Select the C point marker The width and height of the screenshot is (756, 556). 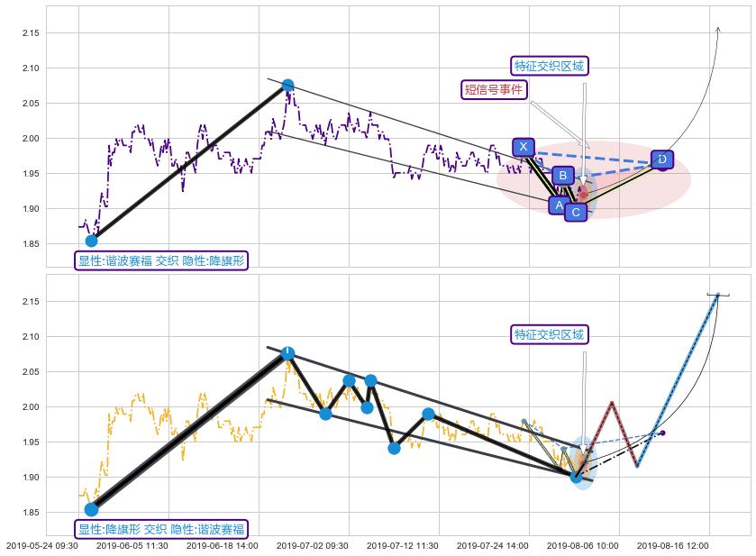575,212
